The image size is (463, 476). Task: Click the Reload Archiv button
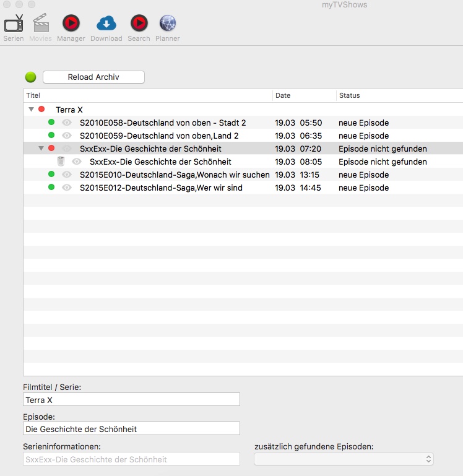point(93,77)
